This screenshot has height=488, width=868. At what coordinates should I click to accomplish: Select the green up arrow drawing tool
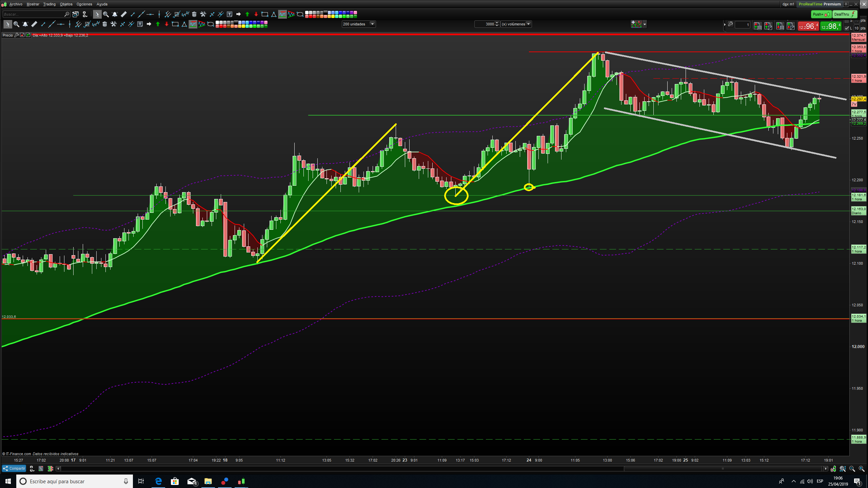(247, 14)
